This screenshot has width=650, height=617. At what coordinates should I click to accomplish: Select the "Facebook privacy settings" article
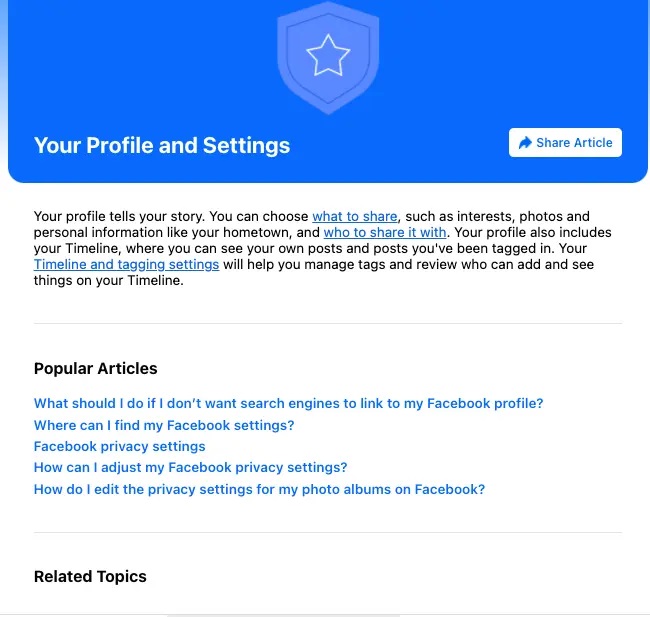tap(119, 447)
